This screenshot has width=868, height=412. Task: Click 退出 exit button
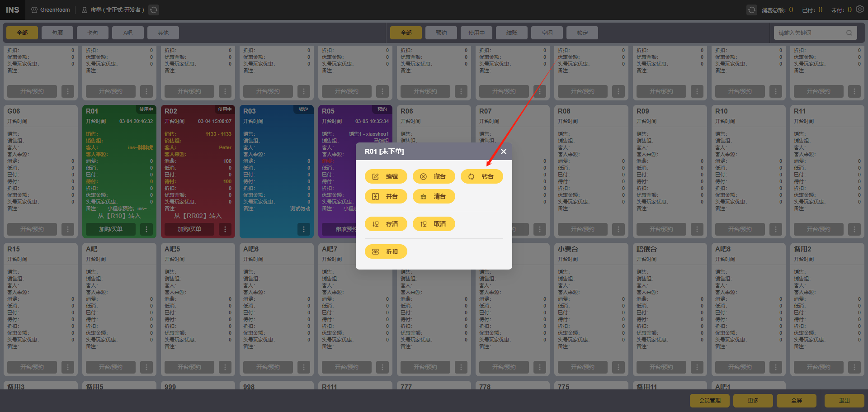[x=844, y=401]
